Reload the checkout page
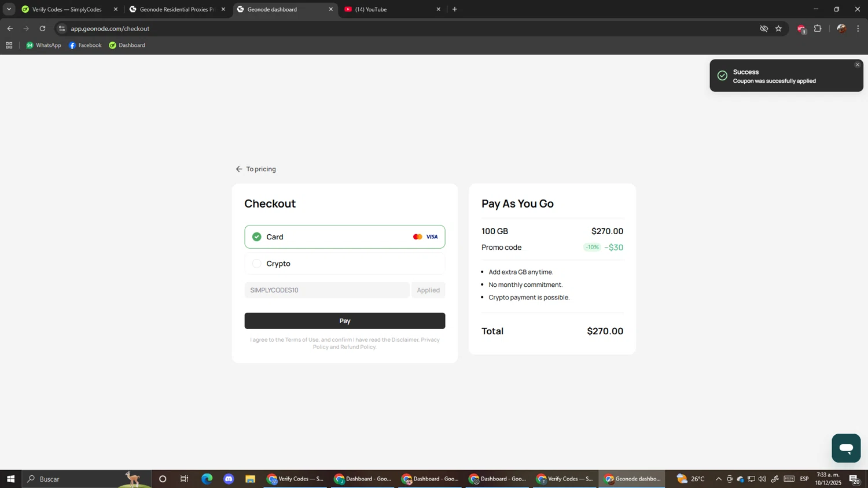Image resolution: width=868 pixels, height=488 pixels. click(42, 28)
